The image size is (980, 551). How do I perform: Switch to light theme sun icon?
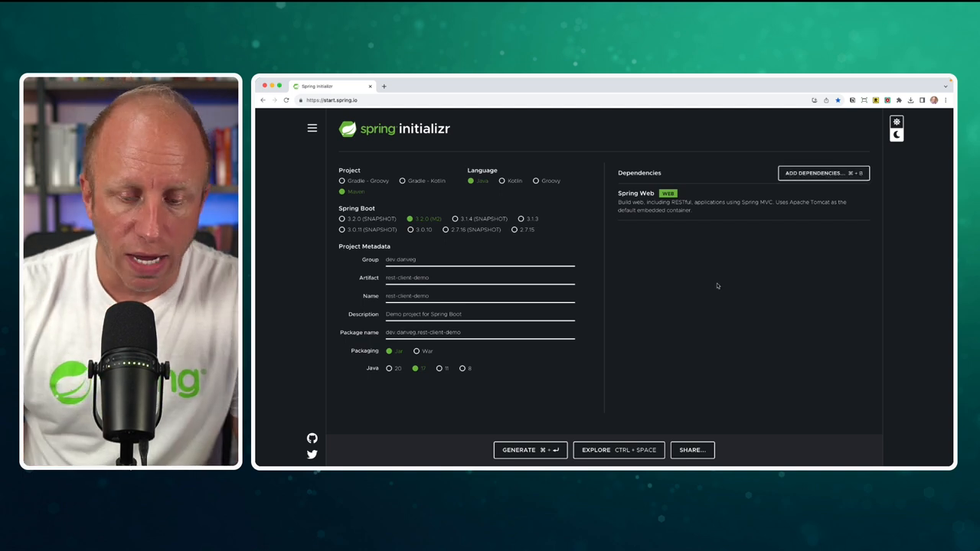pyautogui.click(x=897, y=122)
